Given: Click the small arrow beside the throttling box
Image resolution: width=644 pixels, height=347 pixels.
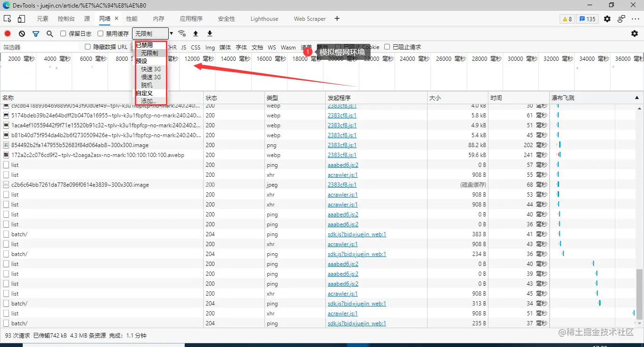Looking at the screenshot, I should (172, 33).
